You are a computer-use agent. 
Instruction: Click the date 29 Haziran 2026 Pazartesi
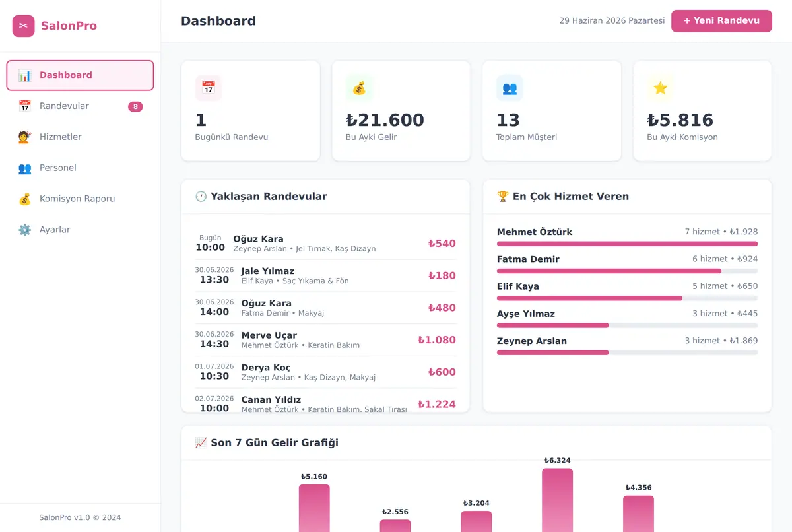click(612, 21)
